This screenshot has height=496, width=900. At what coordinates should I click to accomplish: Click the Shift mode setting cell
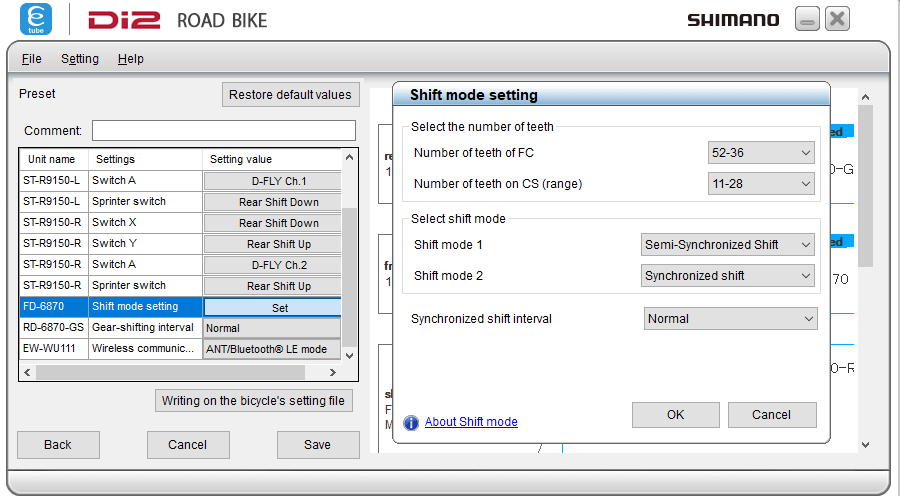145,307
